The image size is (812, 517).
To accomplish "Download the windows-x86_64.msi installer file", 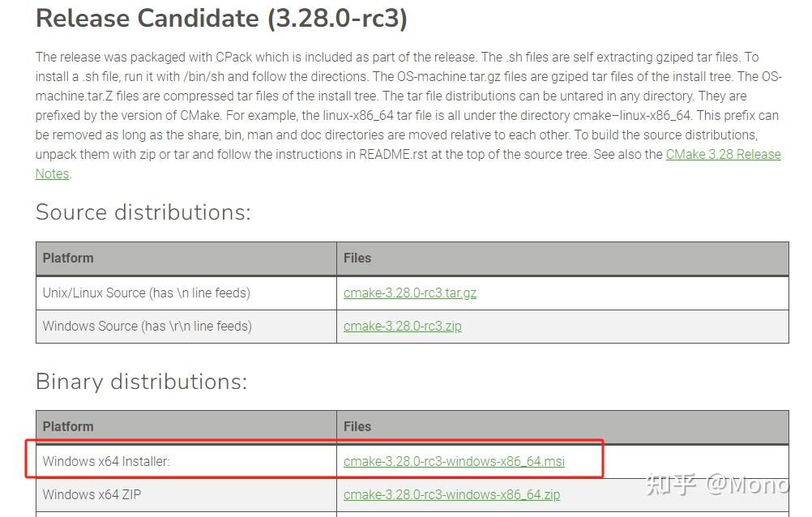I will click(x=454, y=462).
